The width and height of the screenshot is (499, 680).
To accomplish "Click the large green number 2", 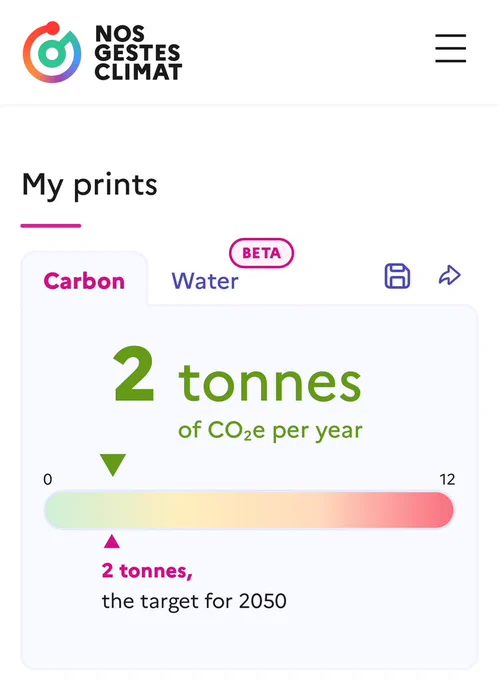I will [134, 374].
